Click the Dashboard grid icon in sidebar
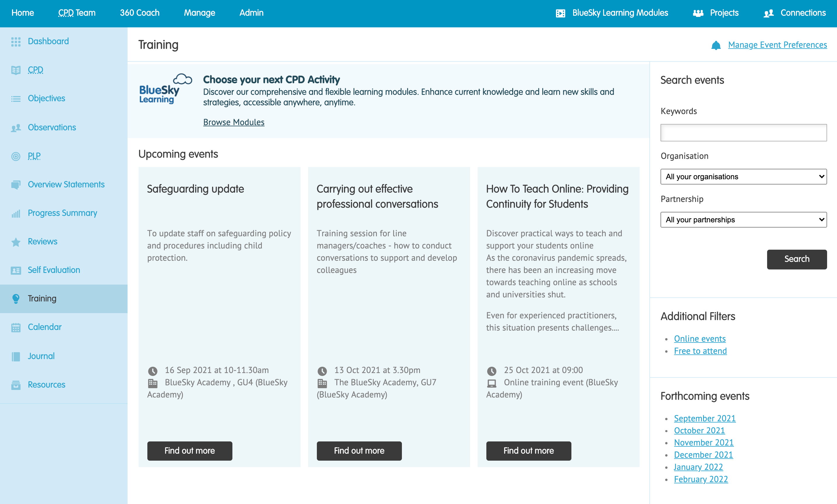Image resolution: width=837 pixels, height=504 pixels. (x=16, y=41)
